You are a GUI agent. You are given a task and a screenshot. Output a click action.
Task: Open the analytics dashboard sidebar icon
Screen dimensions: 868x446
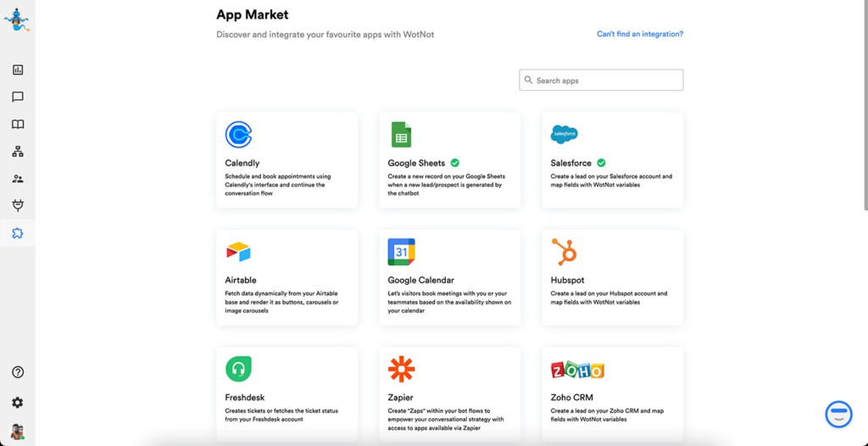(x=17, y=70)
